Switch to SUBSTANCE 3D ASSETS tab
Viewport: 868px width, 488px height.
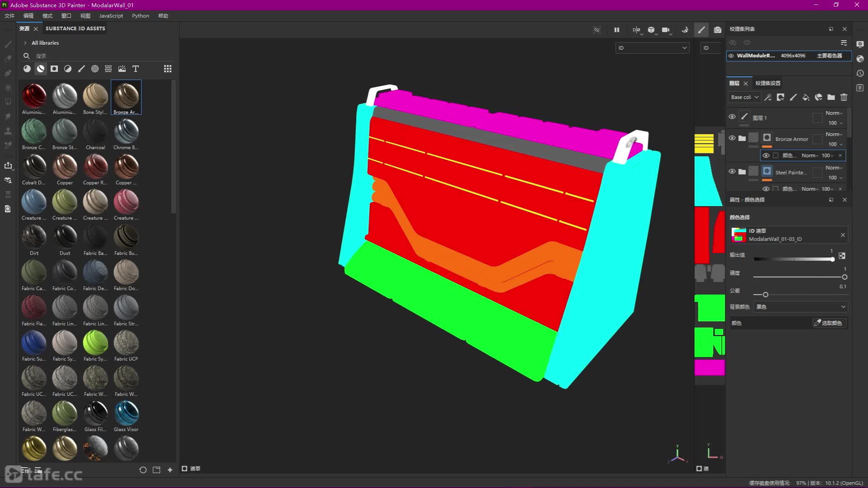[75, 28]
